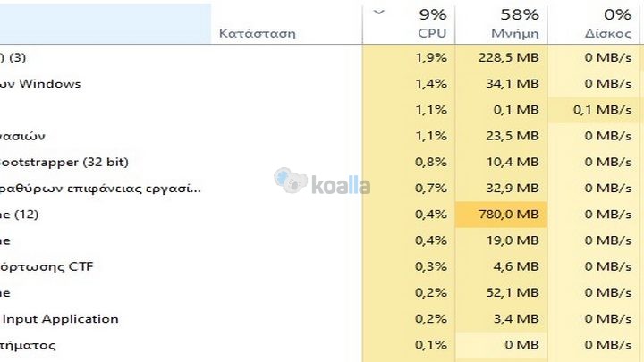The image size is (644, 362).
Task: Select the bootstrapper (32 bit) process row
Action: (x=64, y=162)
